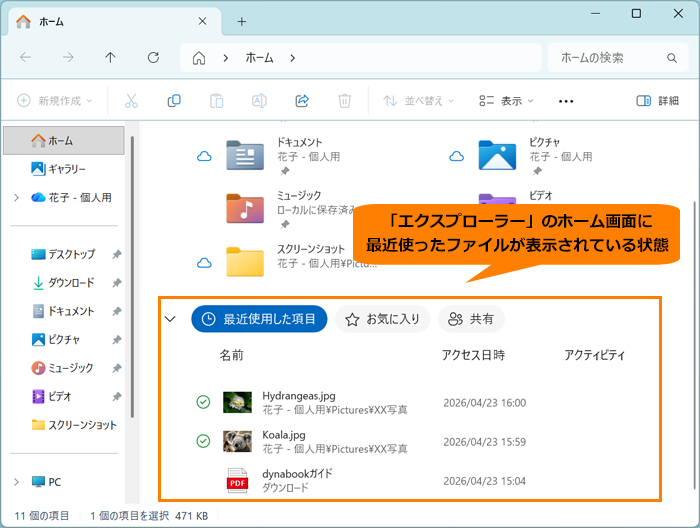Add a new tab with plus button

click(x=242, y=21)
